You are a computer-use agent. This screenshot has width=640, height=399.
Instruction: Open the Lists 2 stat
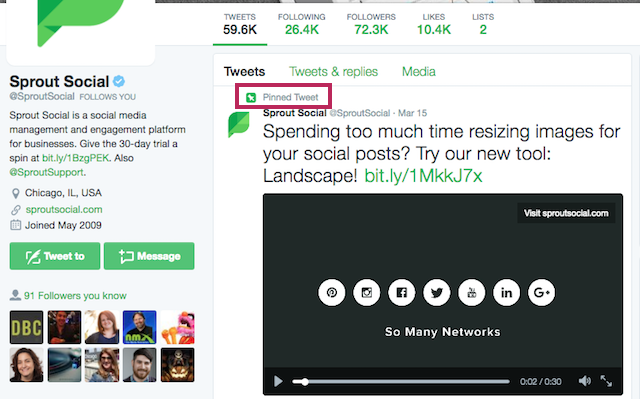pyautogui.click(x=483, y=24)
